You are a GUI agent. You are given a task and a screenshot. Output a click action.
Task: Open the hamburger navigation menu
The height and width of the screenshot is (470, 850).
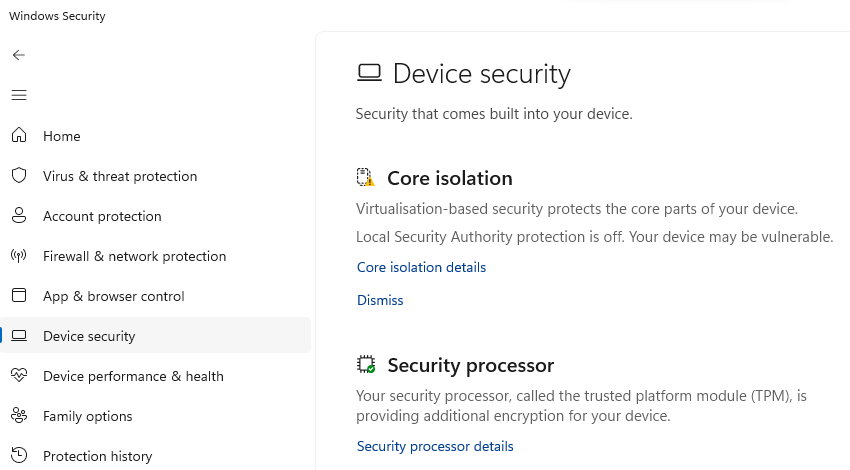pos(19,95)
